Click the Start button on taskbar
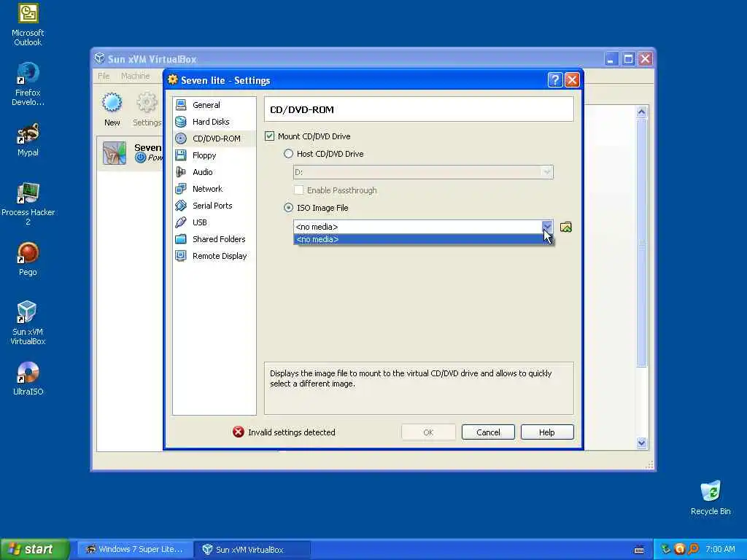 pyautogui.click(x=35, y=549)
